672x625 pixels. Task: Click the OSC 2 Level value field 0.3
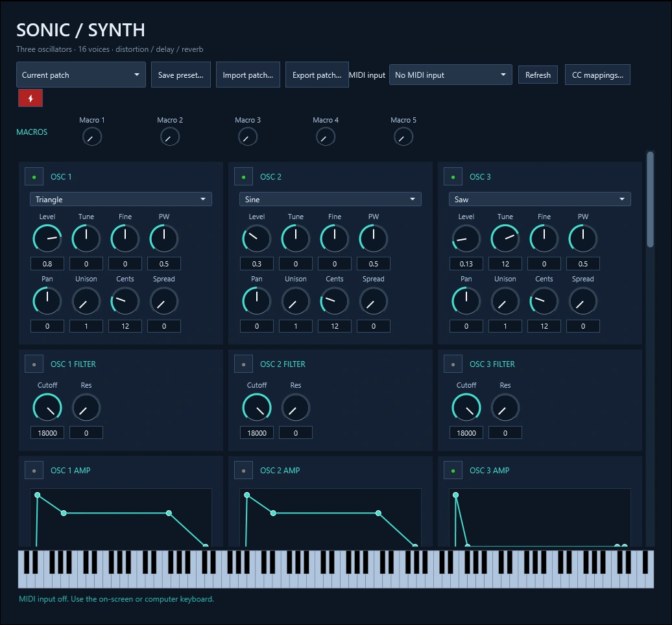click(x=257, y=264)
